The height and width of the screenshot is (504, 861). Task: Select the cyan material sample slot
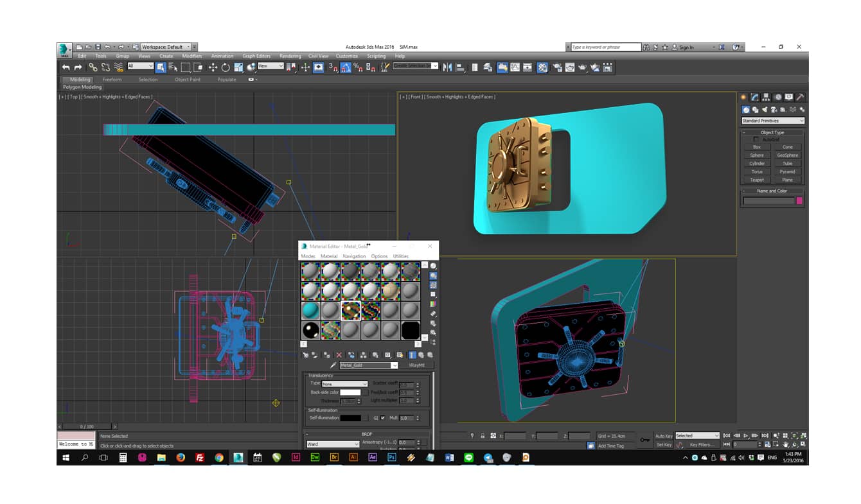click(310, 311)
